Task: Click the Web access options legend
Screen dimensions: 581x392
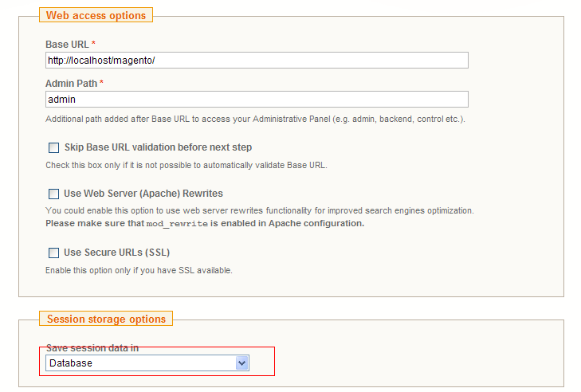Action: click(96, 15)
